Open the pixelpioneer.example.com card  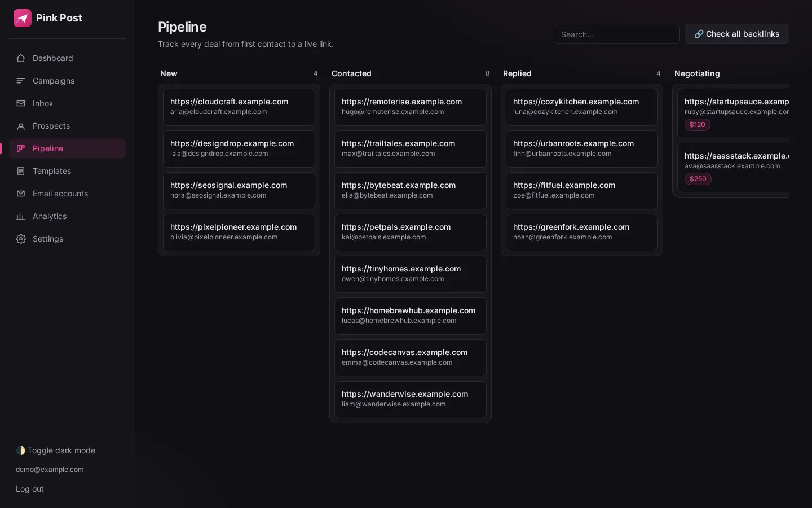(239, 233)
